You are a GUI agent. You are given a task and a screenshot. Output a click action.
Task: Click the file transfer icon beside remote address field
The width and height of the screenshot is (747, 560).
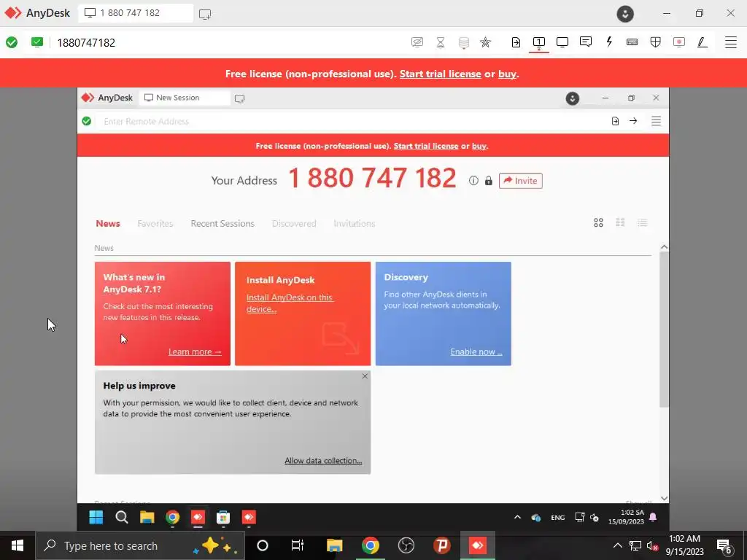(615, 121)
